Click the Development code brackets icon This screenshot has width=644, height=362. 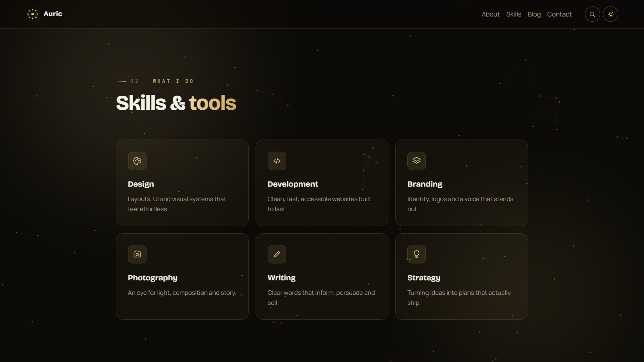point(277,161)
